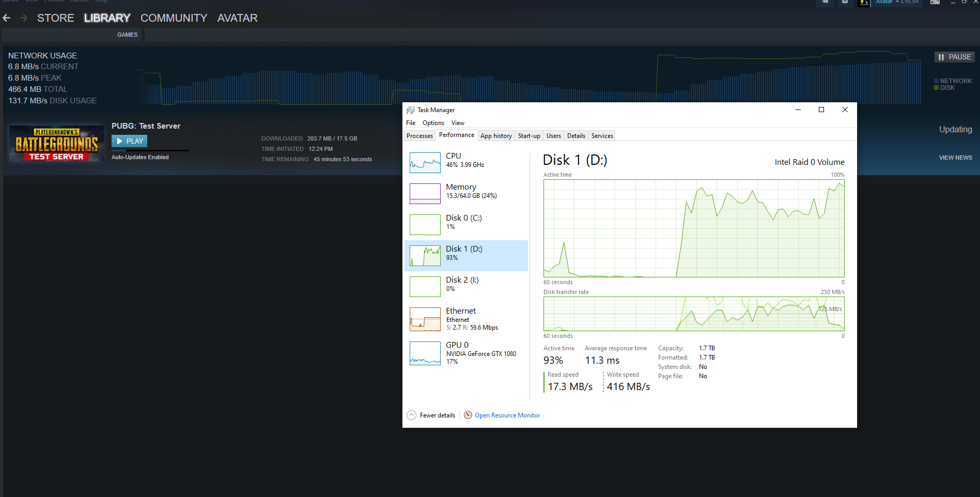Switch to the Start-up tab
This screenshot has width=980, height=497.
(529, 136)
